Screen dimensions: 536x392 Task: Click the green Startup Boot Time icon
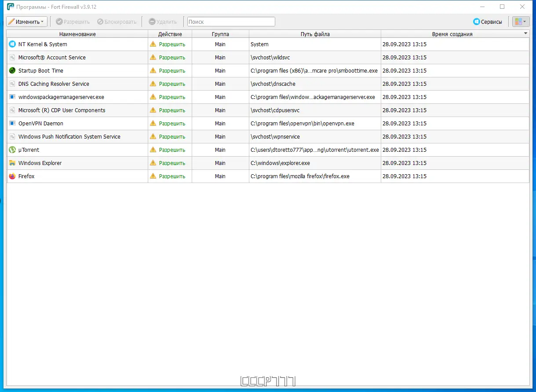coord(12,70)
